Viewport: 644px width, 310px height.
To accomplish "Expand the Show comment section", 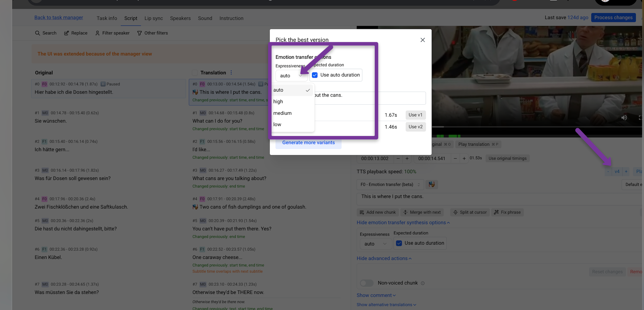I will pos(376,295).
